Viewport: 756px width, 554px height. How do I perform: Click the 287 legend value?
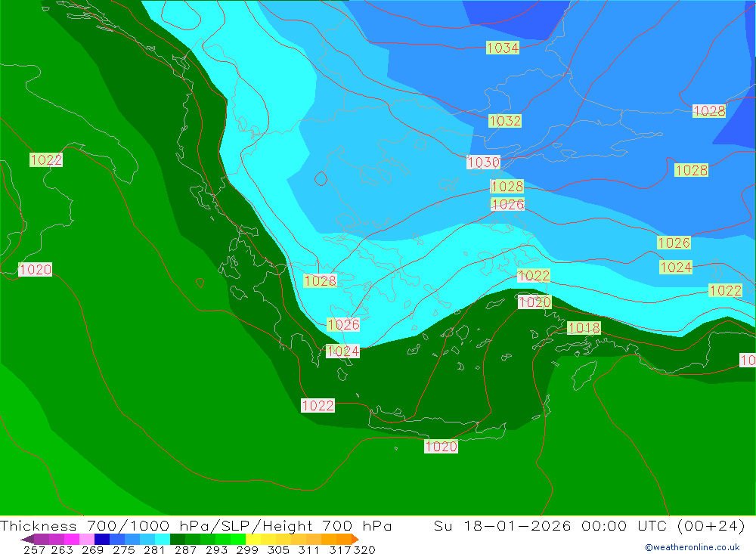[x=185, y=549]
